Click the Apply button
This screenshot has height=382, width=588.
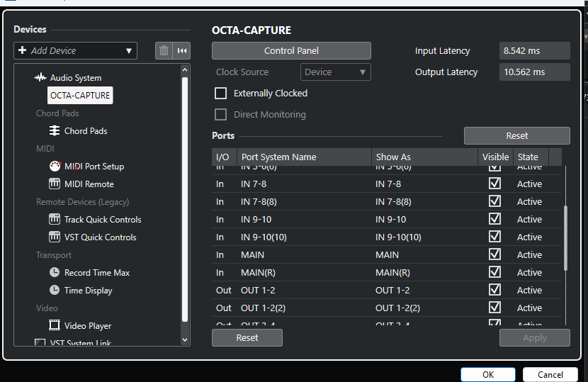point(535,338)
